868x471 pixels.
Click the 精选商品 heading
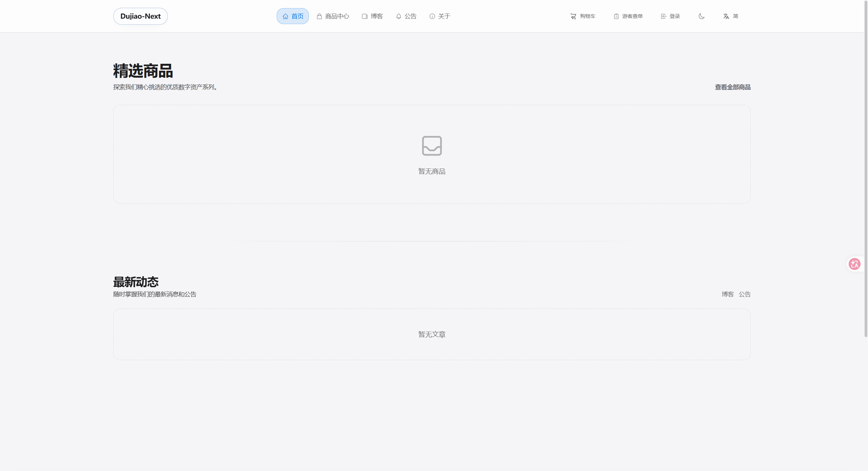pyautogui.click(x=143, y=71)
